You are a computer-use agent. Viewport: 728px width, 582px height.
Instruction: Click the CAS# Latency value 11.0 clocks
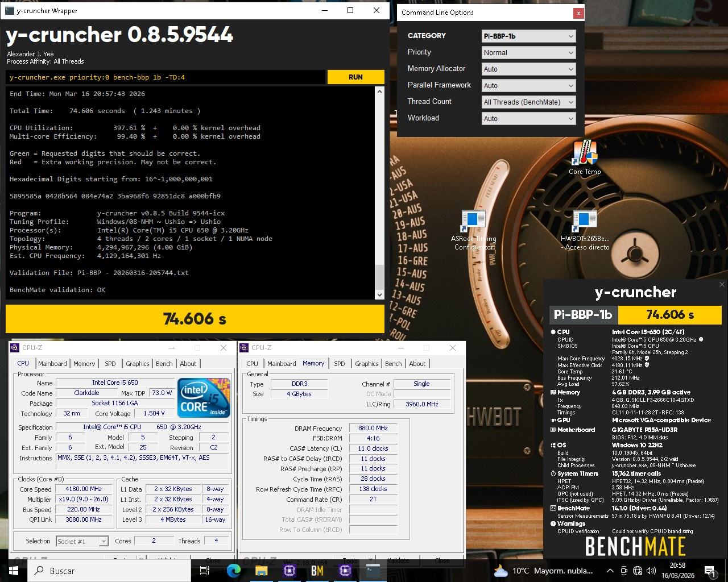[x=373, y=448]
